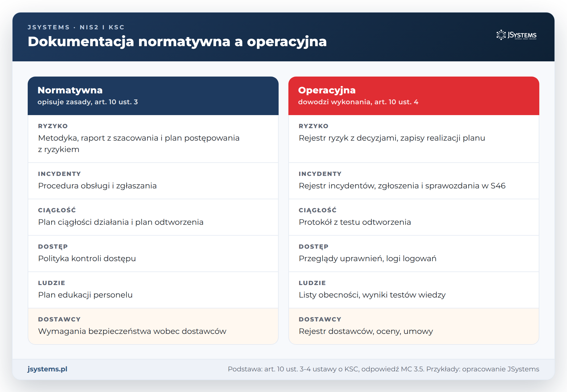Viewport: 567px width, 392px height.
Task: Click DOSTĘP label in the Operacyjna column
Action: [314, 246]
